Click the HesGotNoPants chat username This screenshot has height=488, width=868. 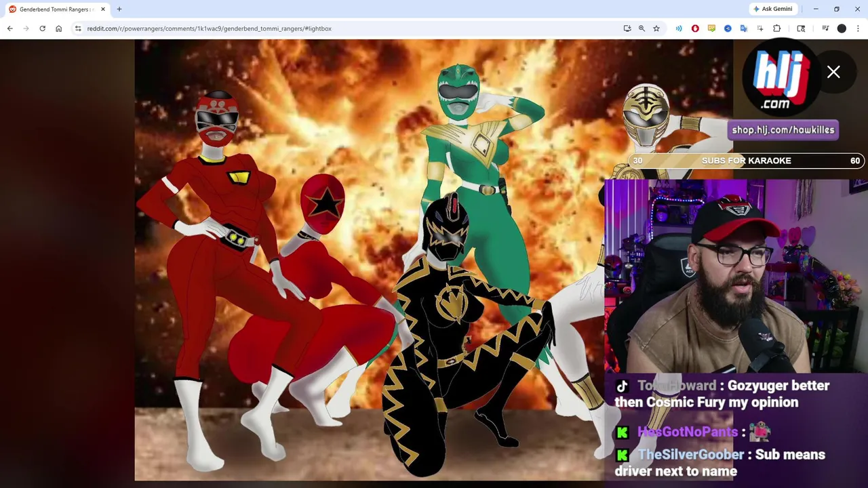[x=688, y=432]
